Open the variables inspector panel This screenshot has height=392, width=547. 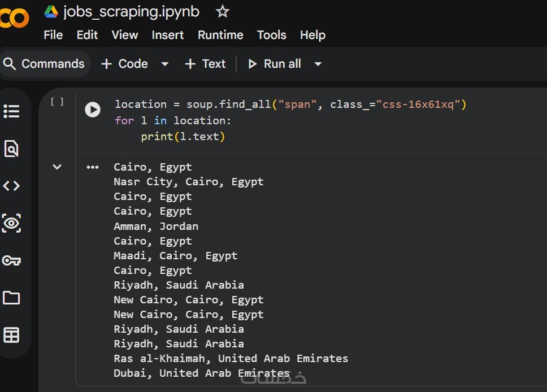(11, 223)
